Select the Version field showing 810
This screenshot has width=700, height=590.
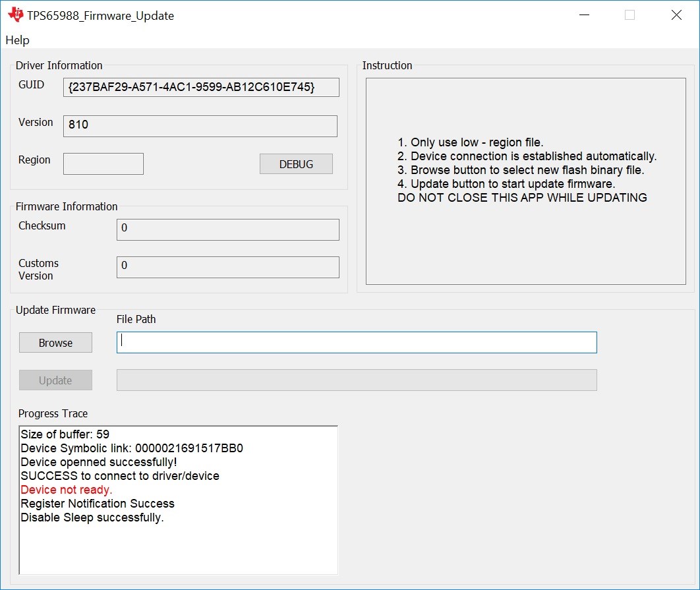200,126
